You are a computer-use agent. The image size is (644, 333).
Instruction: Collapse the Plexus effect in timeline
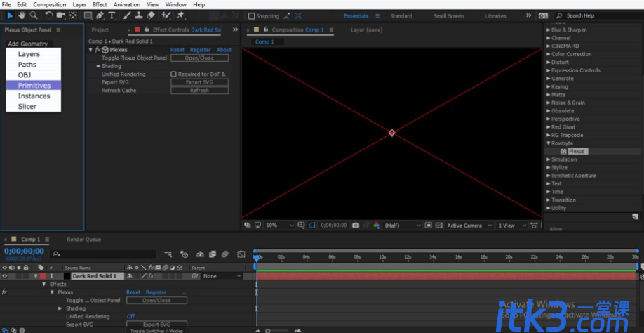click(52, 292)
